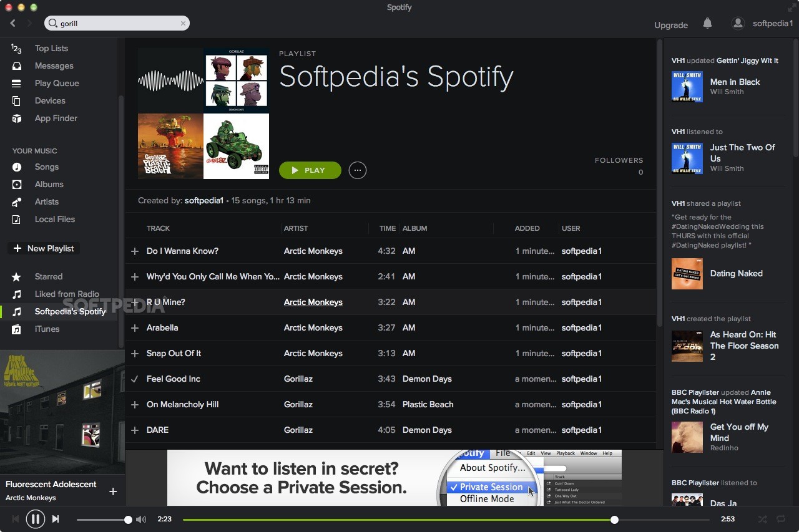799x532 pixels.
Task: Skip to the next track
Action: click(x=56, y=518)
